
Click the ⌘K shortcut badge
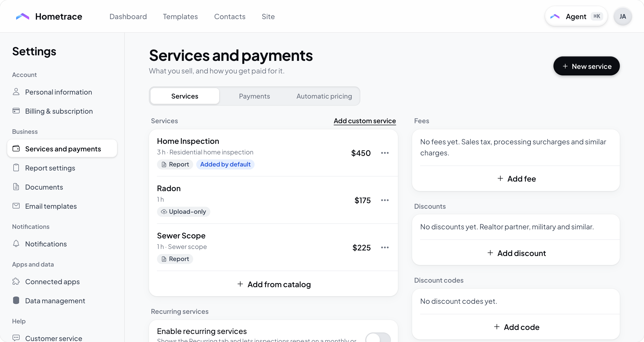(x=597, y=16)
